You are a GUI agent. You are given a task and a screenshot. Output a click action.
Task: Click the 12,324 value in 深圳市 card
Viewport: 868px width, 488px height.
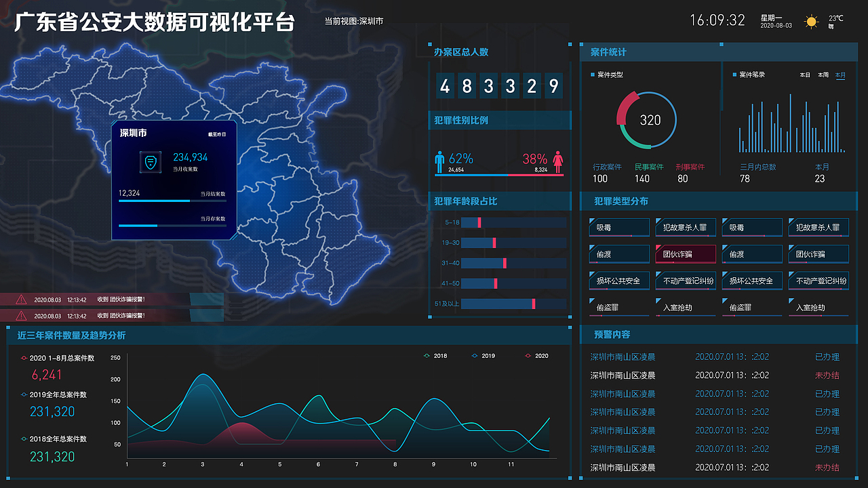[129, 193]
